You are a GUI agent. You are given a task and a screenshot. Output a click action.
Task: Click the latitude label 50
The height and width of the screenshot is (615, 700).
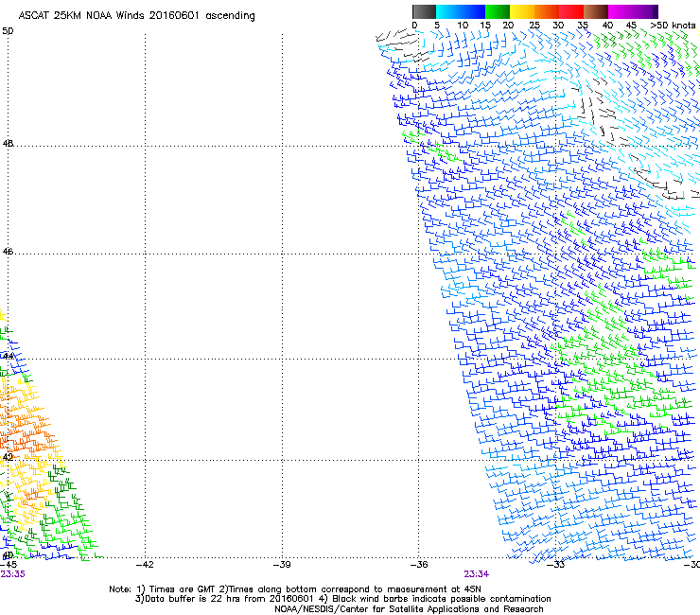point(8,31)
